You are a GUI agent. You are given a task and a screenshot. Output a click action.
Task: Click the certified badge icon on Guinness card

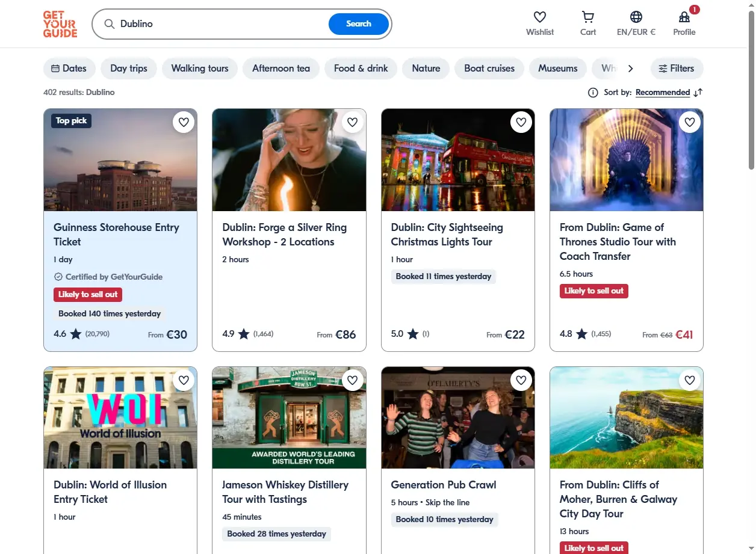tap(58, 277)
